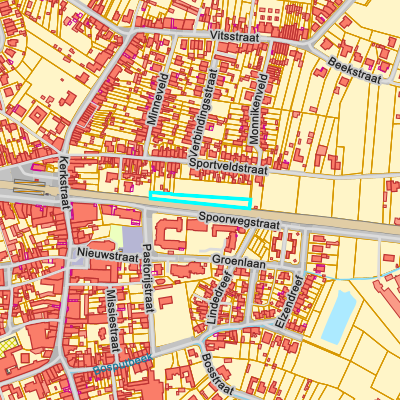This screenshot has width=400, height=400.
Task: Click the blue Bosputbeek stream label
Action: 123,364
